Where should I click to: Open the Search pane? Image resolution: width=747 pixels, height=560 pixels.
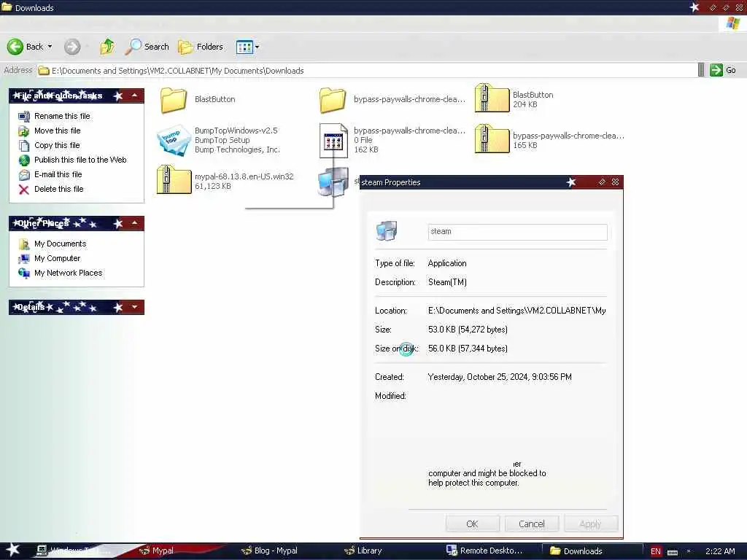pos(147,47)
